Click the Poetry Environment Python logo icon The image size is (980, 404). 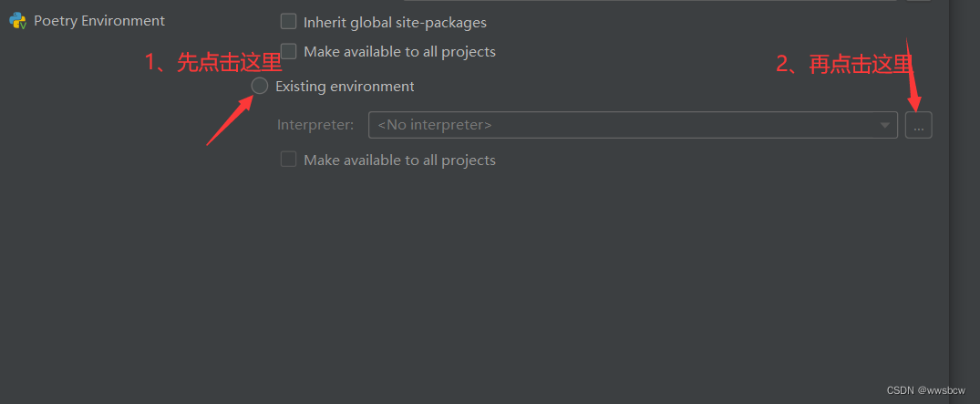coord(17,21)
